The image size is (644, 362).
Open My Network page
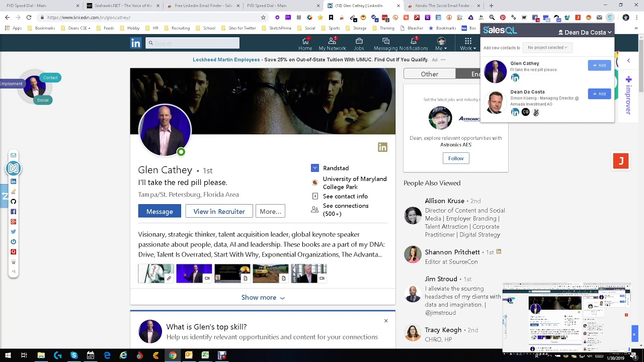coord(332,44)
